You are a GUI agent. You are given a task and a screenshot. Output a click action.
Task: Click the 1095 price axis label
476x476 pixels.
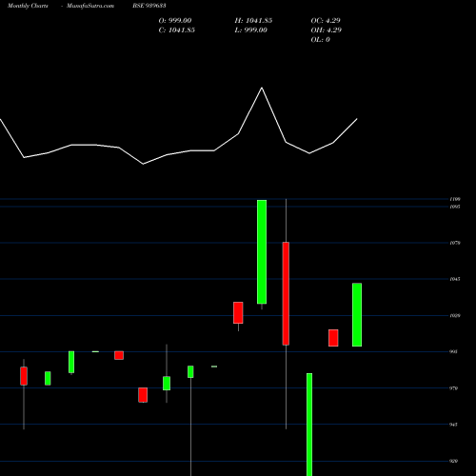(x=455, y=207)
